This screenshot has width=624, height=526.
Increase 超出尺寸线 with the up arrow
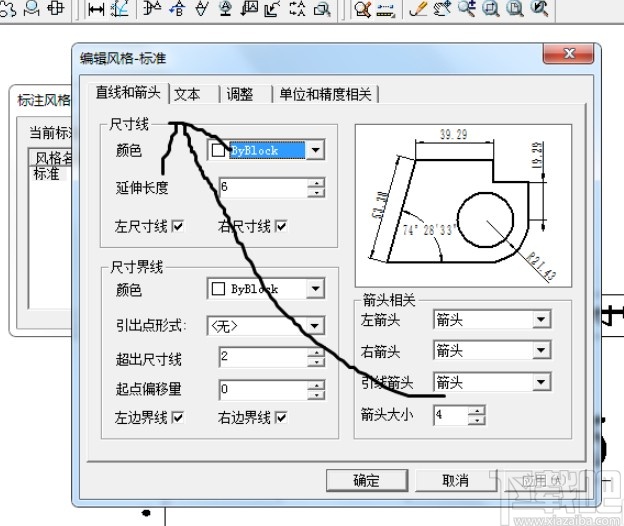pyautogui.click(x=316, y=353)
